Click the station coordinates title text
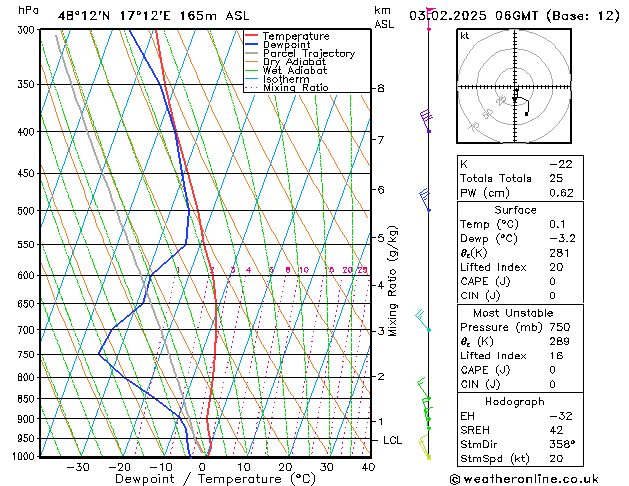The image size is (629, 486). click(x=138, y=12)
